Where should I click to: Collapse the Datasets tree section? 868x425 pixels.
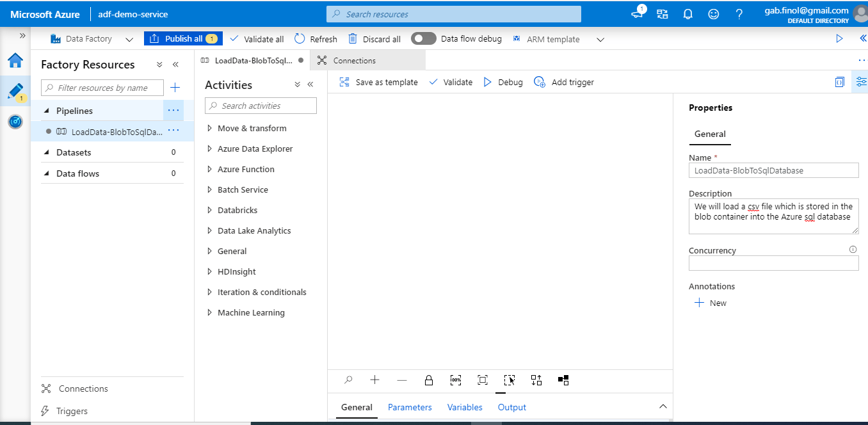point(46,152)
